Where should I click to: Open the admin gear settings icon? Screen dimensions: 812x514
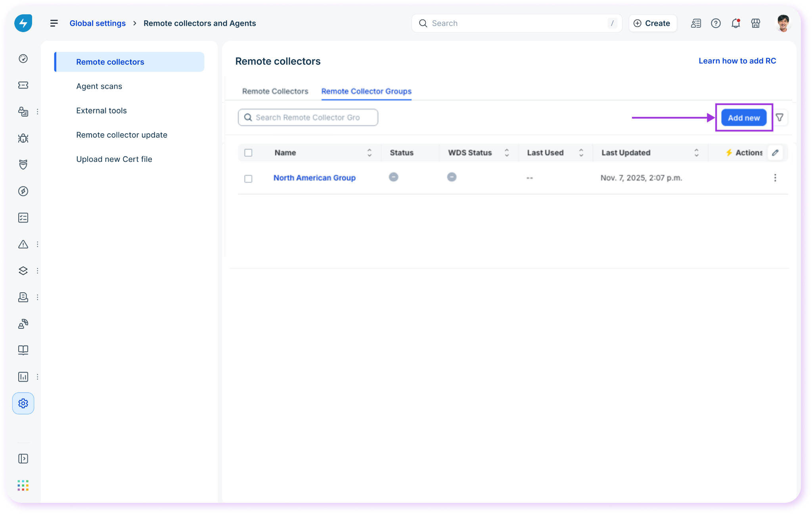(x=23, y=403)
